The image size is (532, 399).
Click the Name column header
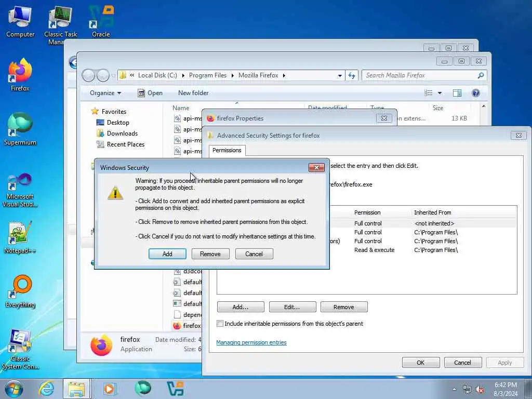click(181, 108)
